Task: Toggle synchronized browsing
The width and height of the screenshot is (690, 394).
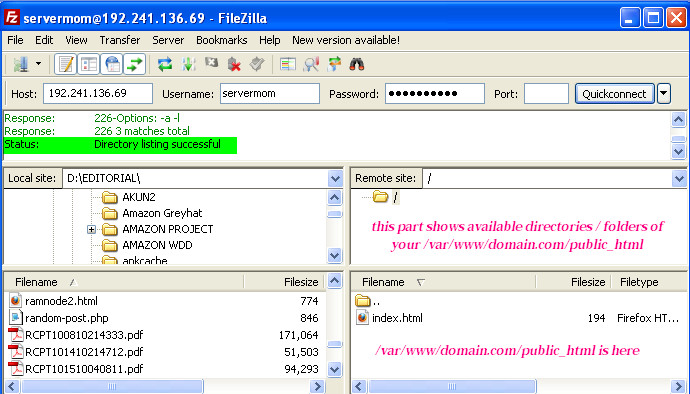Action: point(334,64)
